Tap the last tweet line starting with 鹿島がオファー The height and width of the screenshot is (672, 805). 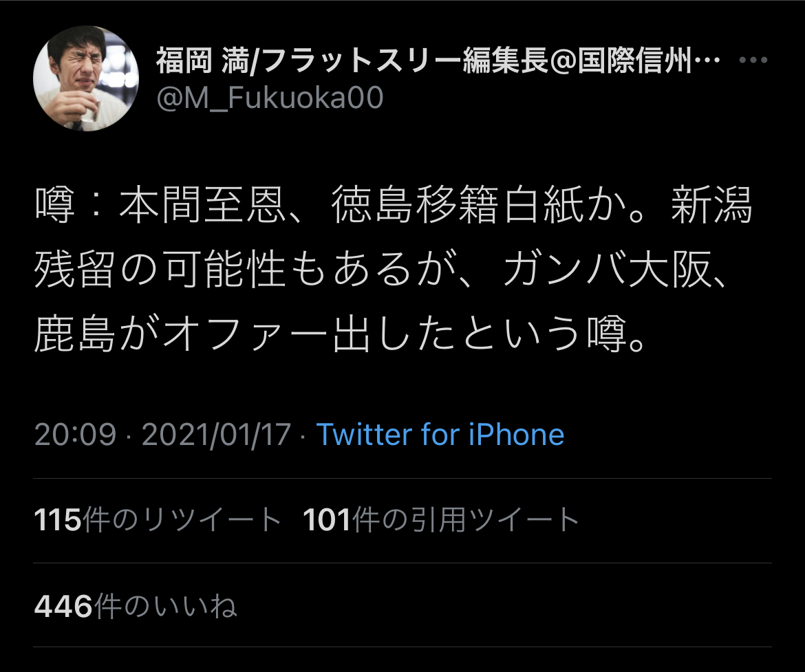341,335
